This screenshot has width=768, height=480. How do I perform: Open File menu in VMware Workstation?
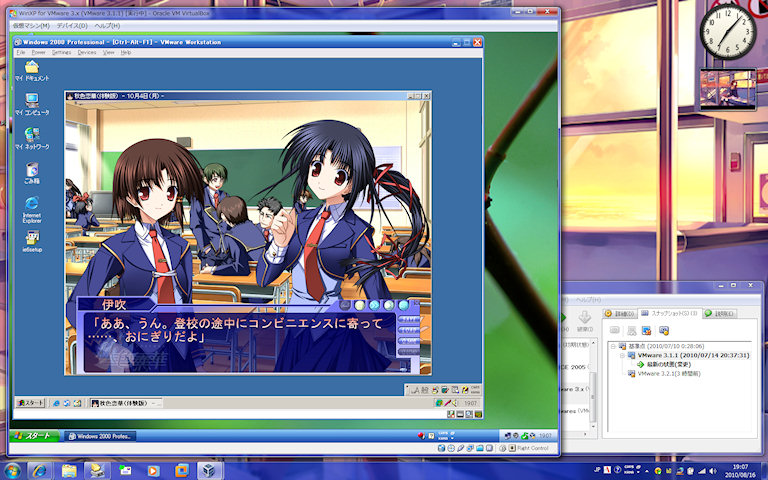(x=21, y=52)
